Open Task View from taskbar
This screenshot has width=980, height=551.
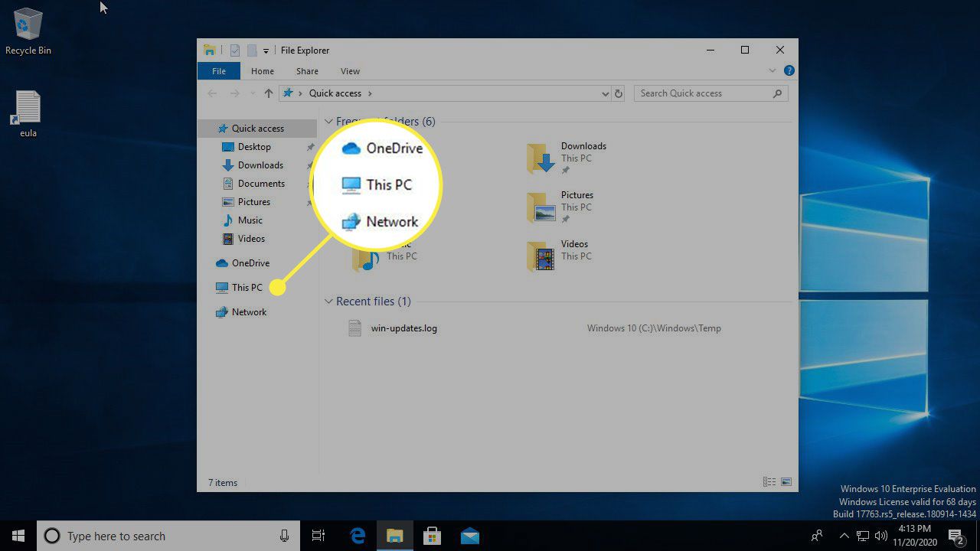[318, 536]
